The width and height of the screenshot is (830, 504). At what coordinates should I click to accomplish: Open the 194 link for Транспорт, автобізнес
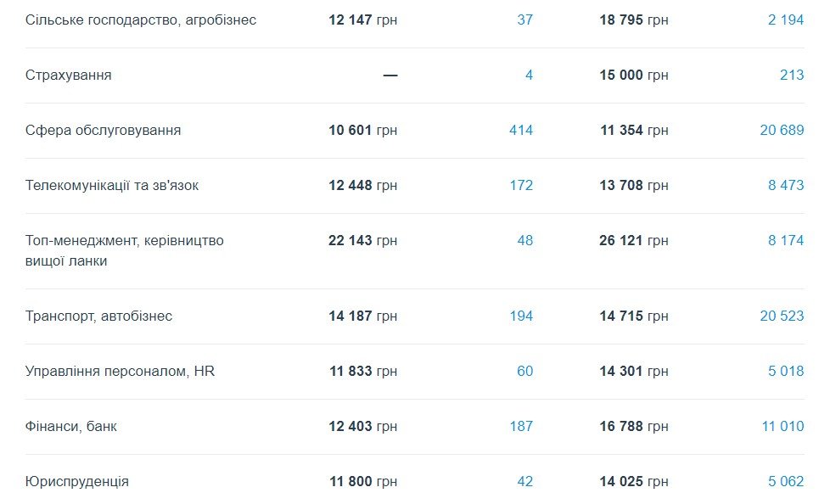click(x=521, y=316)
